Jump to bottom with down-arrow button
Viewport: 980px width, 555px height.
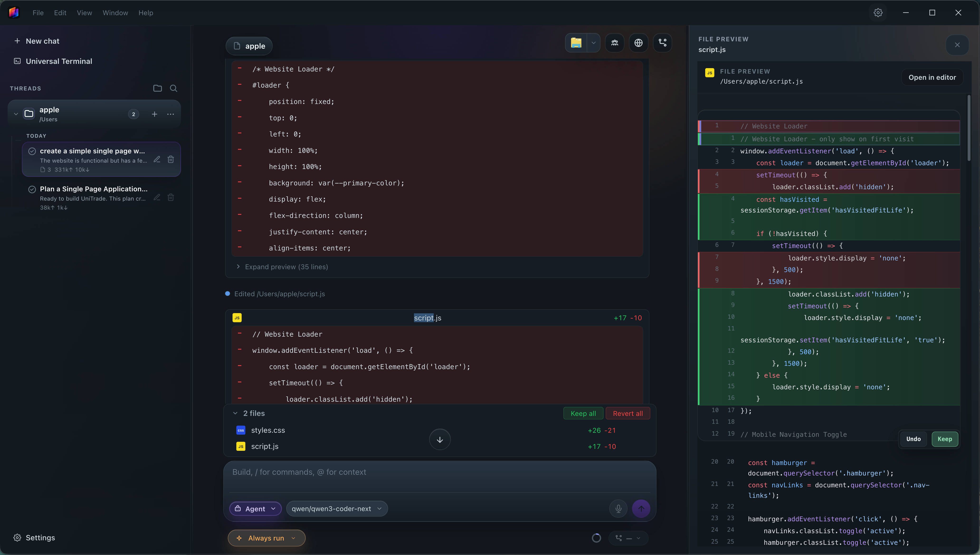click(x=440, y=439)
